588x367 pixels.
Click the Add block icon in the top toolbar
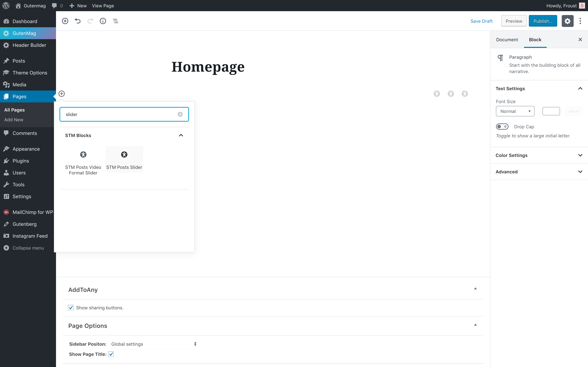[65, 21]
